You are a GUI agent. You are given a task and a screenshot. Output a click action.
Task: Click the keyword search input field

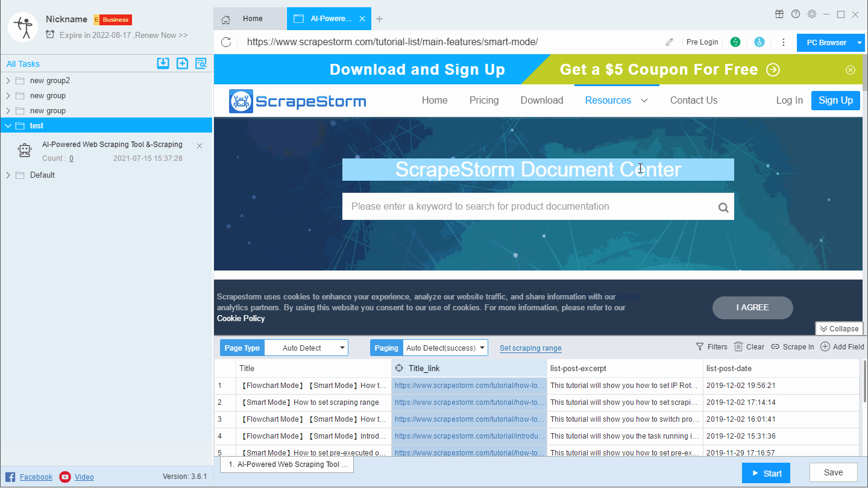538,207
